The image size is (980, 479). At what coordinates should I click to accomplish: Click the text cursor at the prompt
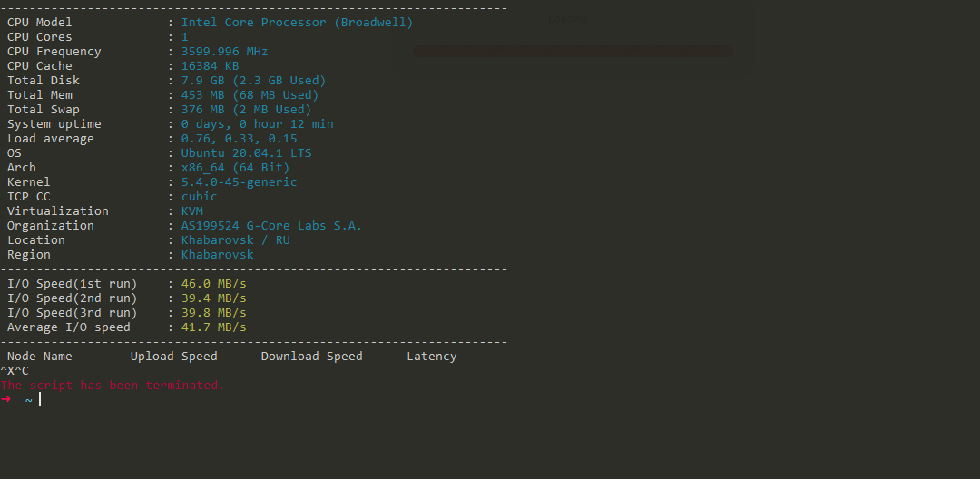pos(40,400)
